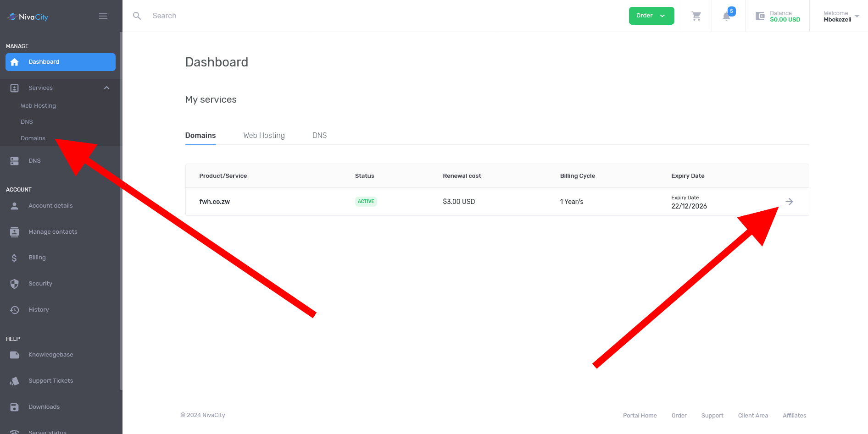868x434 pixels.
Task: Switch to the Web Hosting tab
Action: 264,135
